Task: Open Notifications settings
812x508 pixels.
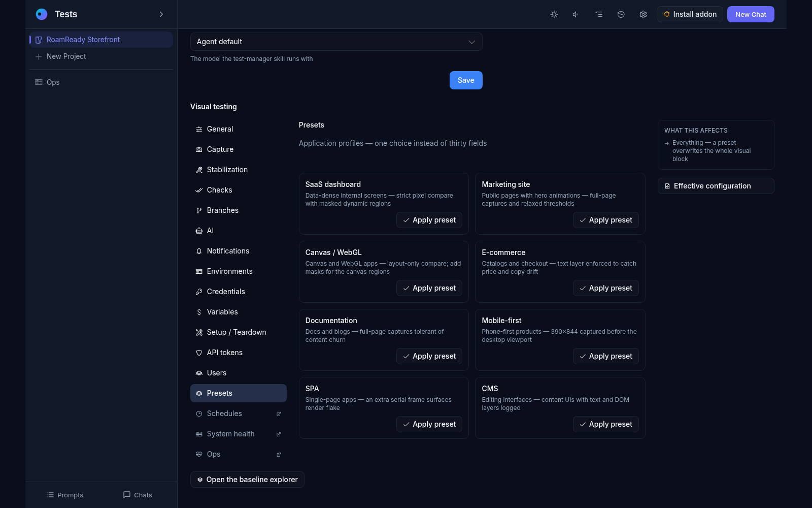Action: 239,251
